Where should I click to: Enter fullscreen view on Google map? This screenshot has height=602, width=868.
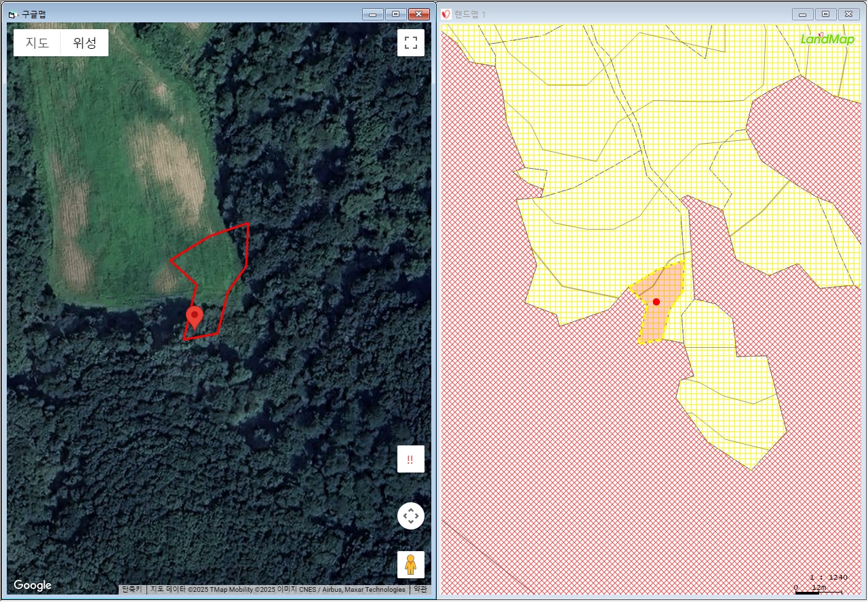(x=410, y=43)
